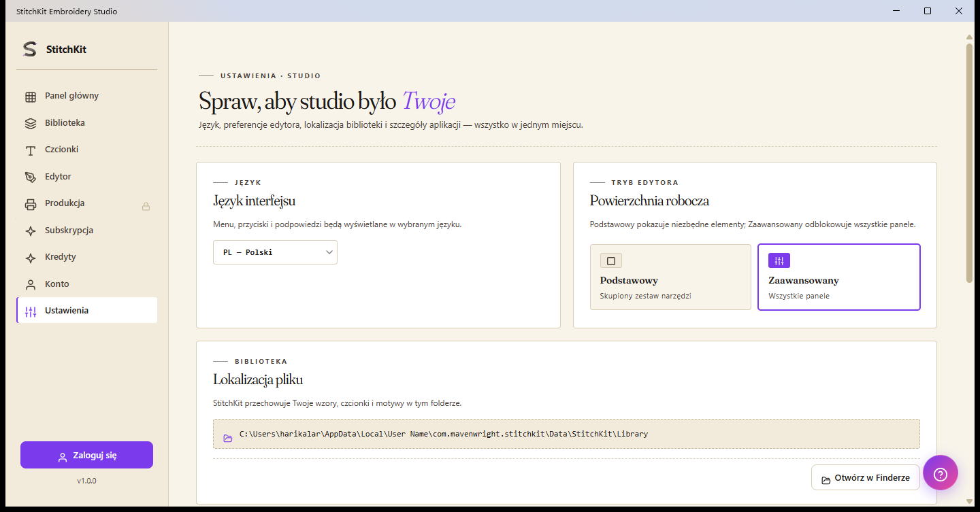
Task: Open the Produkcja section
Action: tap(87, 203)
